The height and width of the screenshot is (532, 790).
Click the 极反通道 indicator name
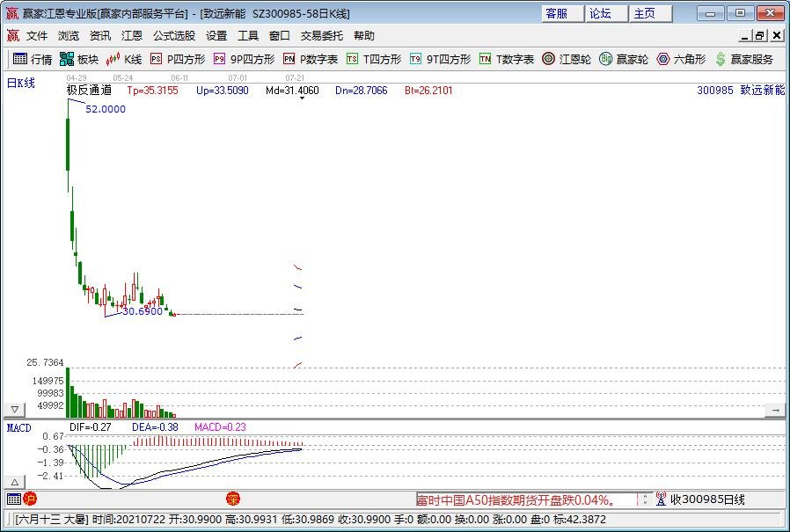tap(89, 91)
